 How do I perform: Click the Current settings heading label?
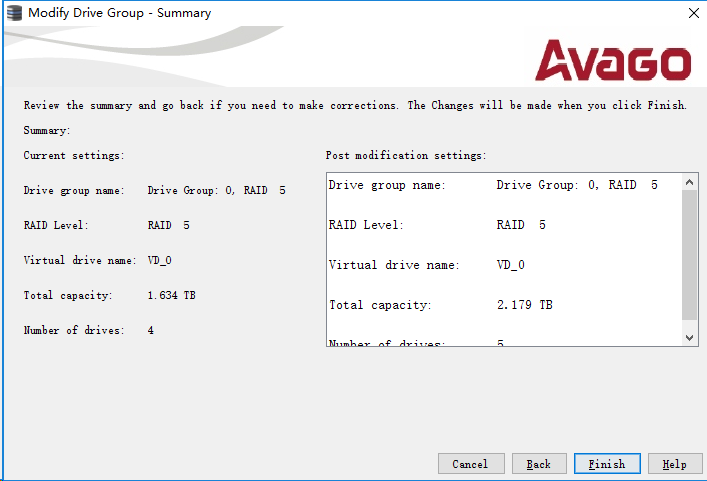coord(73,156)
